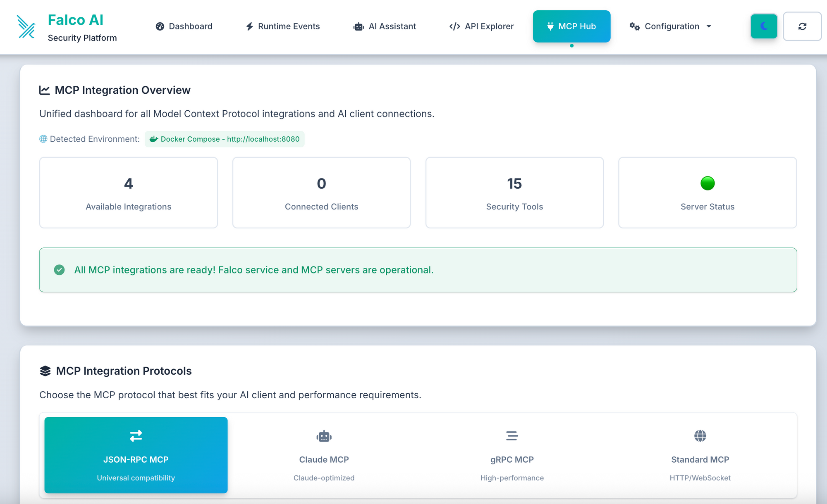Select the MCP Hub tab
This screenshot has height=504, width=827.
click(x=571, y=26)
